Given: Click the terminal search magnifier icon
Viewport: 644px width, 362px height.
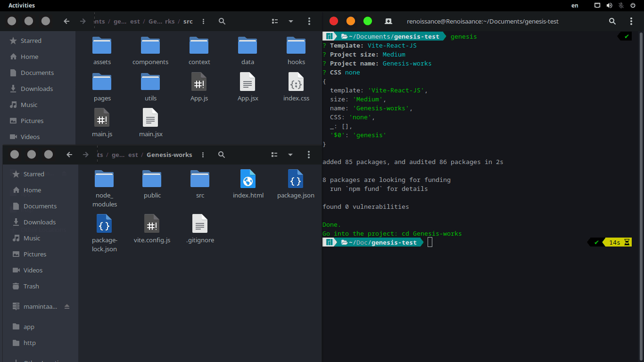Looking at the screenshot, I should (612, 21).
